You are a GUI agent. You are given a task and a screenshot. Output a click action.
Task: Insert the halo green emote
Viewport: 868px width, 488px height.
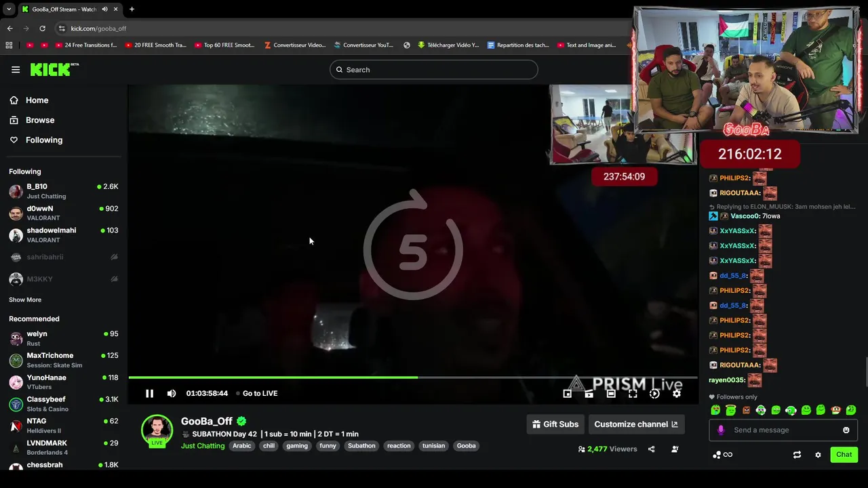[x=730, y=410]
